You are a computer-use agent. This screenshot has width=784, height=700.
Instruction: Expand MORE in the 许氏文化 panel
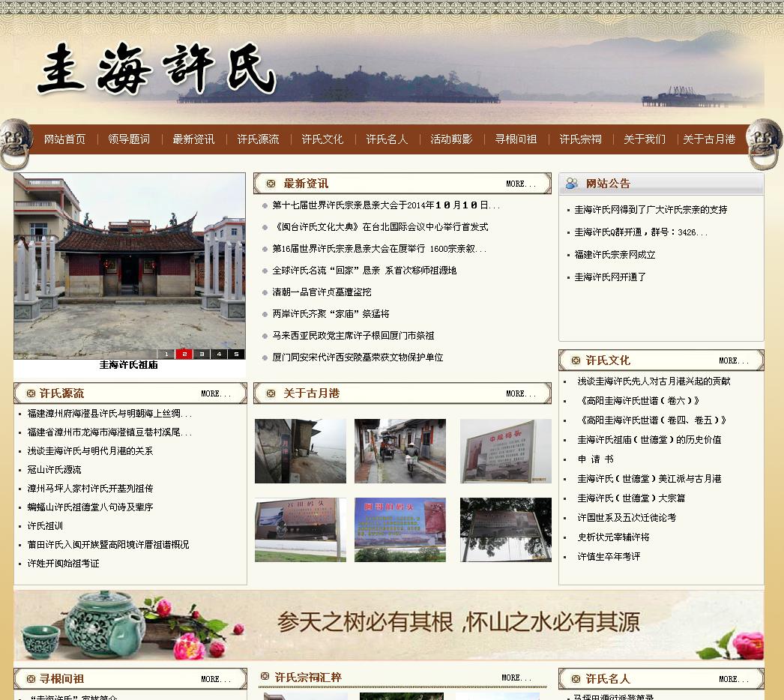click(x=733, y=360)
